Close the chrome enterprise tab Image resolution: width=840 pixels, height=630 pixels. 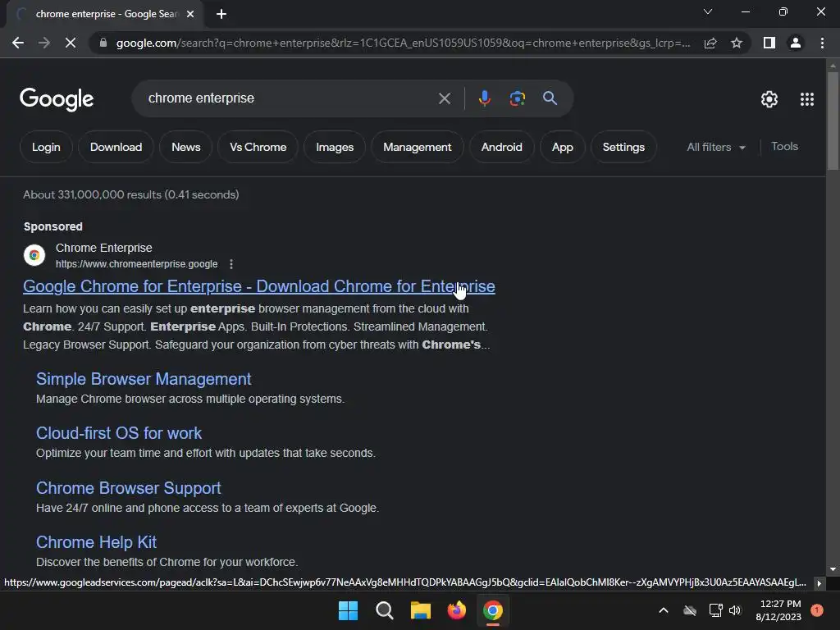(190, 14)
